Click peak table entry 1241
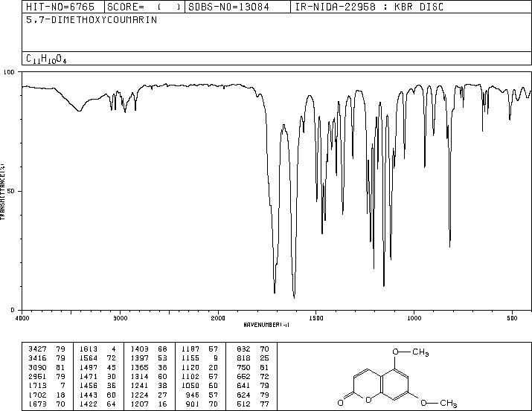 coord(139,386)
